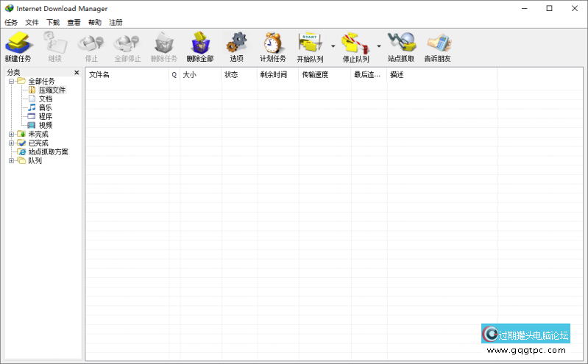Open 选项 gear icon
This screenshot has height=364, width=588.
[x=236, y=43]
